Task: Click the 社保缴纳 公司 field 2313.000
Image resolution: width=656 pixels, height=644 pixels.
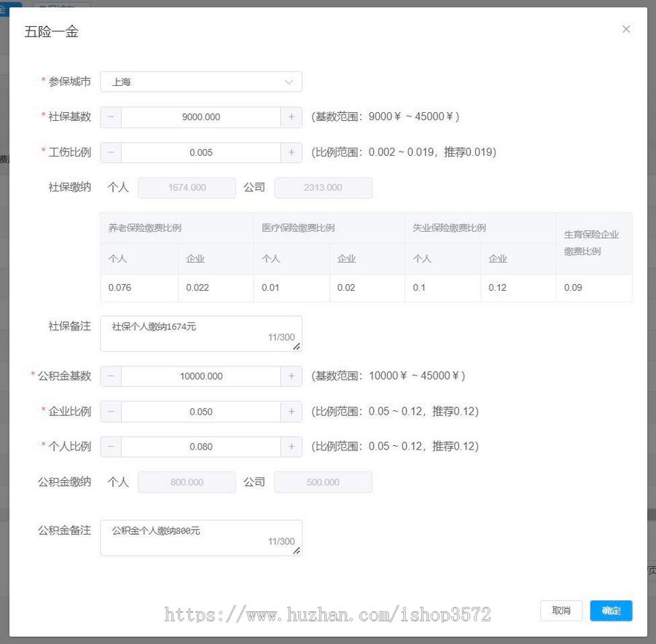Action: click(323, 188)
